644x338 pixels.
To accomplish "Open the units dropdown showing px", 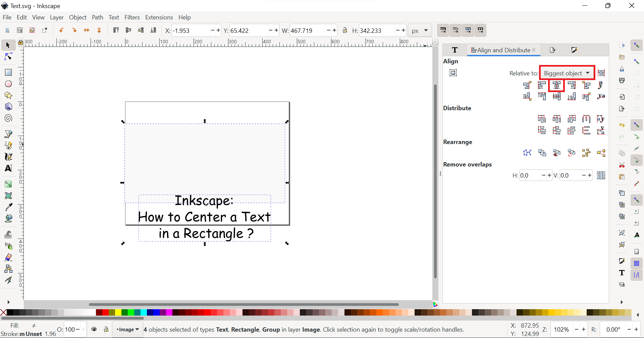I will (x=420, y=30).
